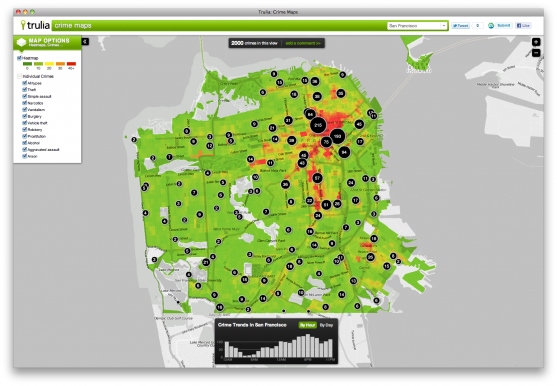Collapse the Individual Crimes tree group

[x=19, y=76]
